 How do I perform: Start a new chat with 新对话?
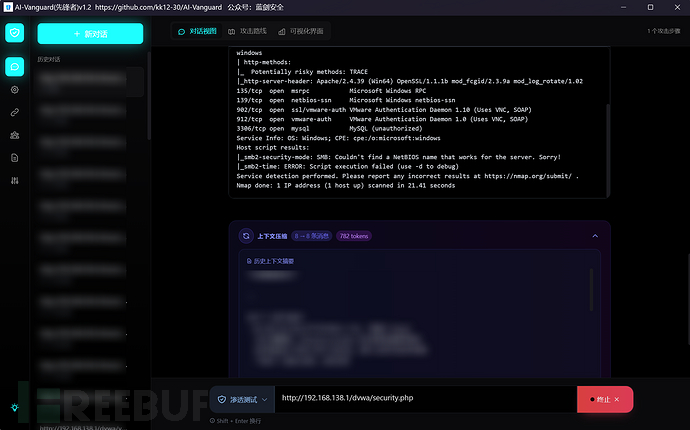[90, 33]
